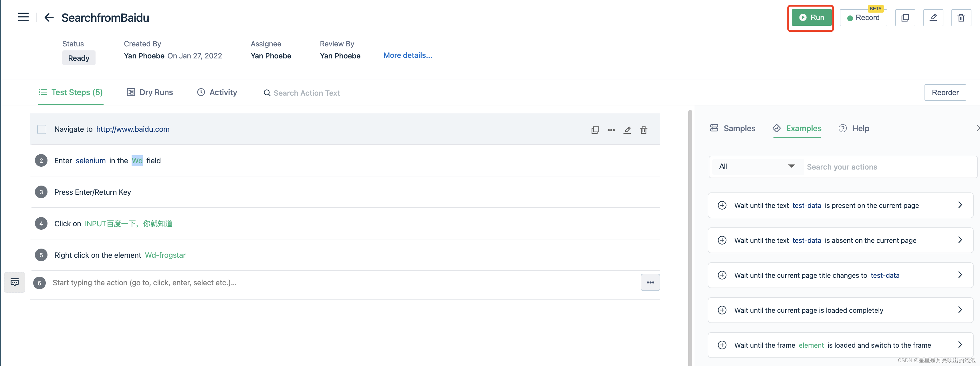The width and height of the screenshot is (980, 366).
Task: Click the edit test case pencil icon
Action: click(933, 18)
